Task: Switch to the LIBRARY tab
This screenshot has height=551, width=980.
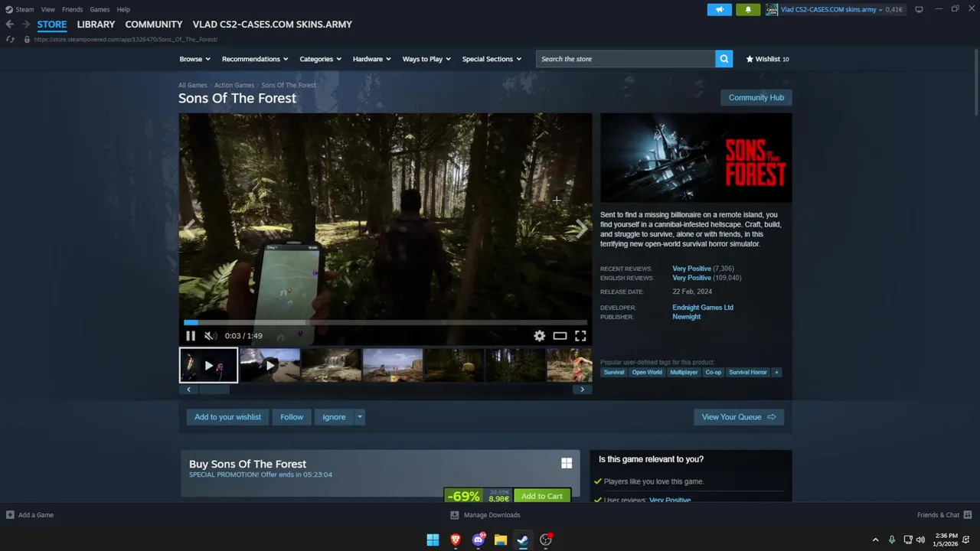Action: tap(96, 24)
